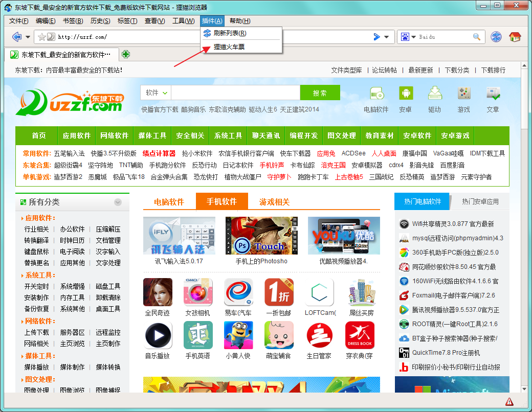Open 磁盘工具 under 系统工具 category

click(x=108, y=287)
